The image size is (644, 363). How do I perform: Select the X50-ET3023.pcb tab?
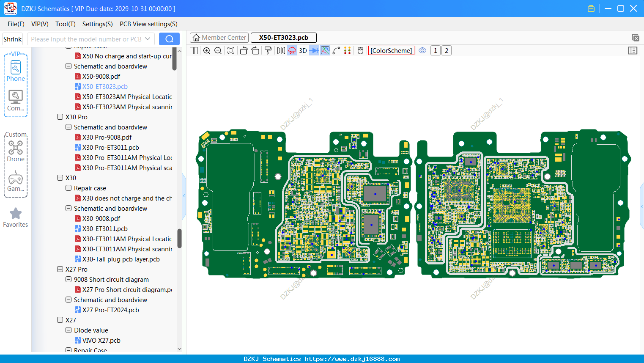pyautogui.click(x=284, y=38)
